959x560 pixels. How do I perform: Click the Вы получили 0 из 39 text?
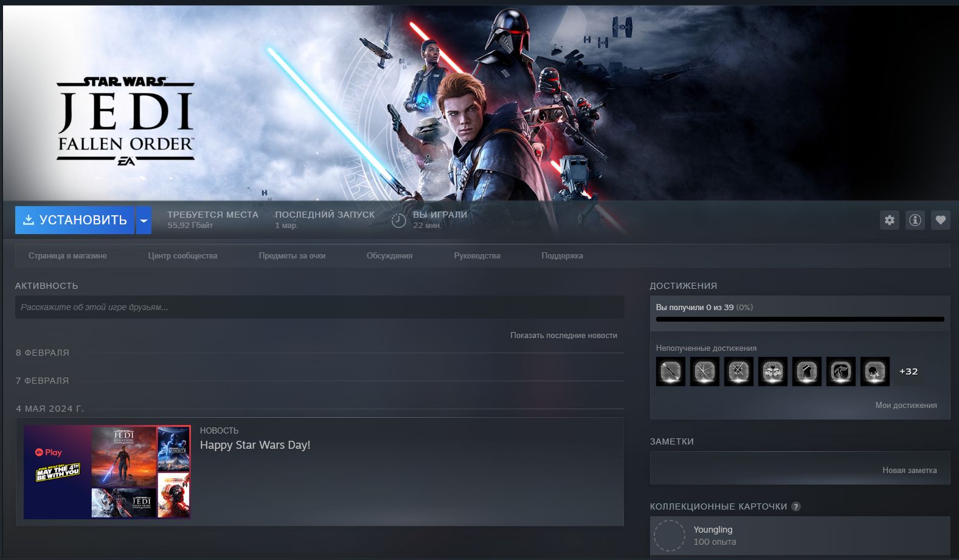tap(694, 307)
